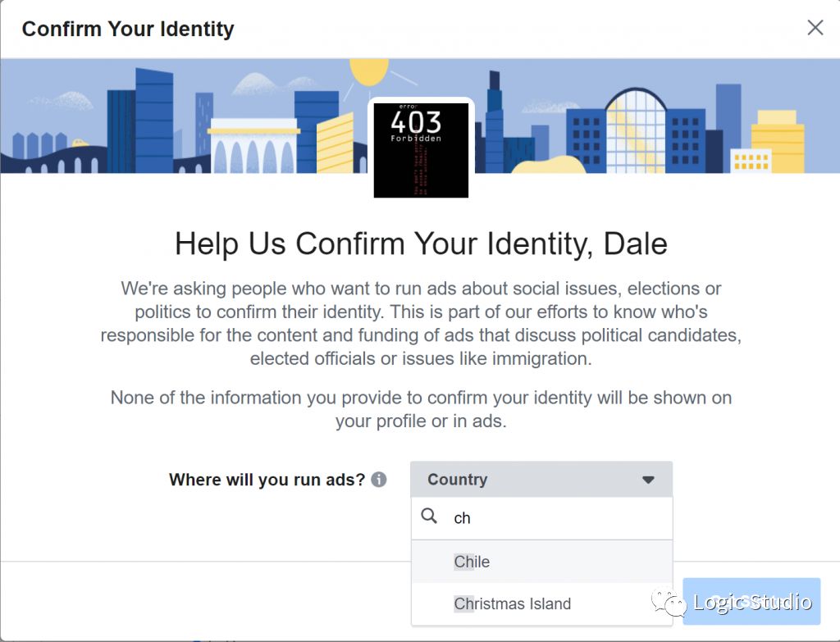Screen dimensions: 840x642
Task: Click the white arched building illustration
Action: pyautogui.click(x=253, y=146)
